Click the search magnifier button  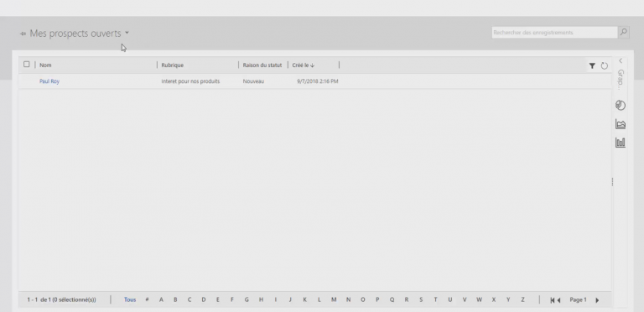[624, 32]
